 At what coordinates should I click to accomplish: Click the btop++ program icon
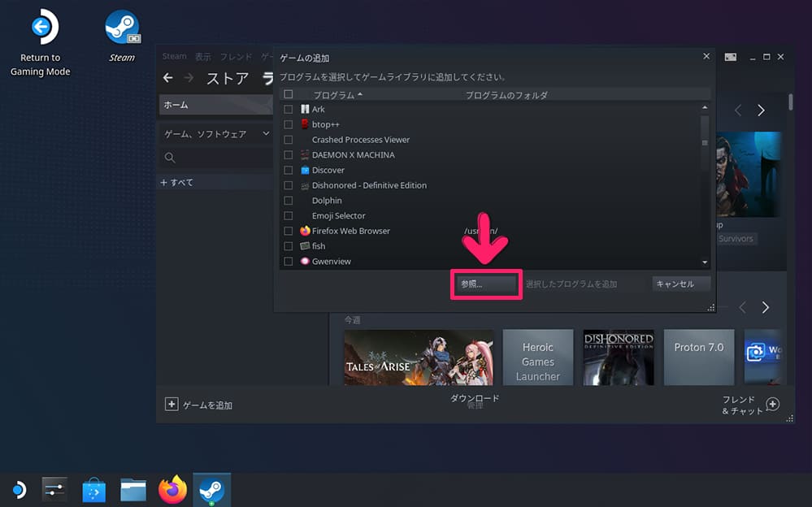click(x=305, y=124)
